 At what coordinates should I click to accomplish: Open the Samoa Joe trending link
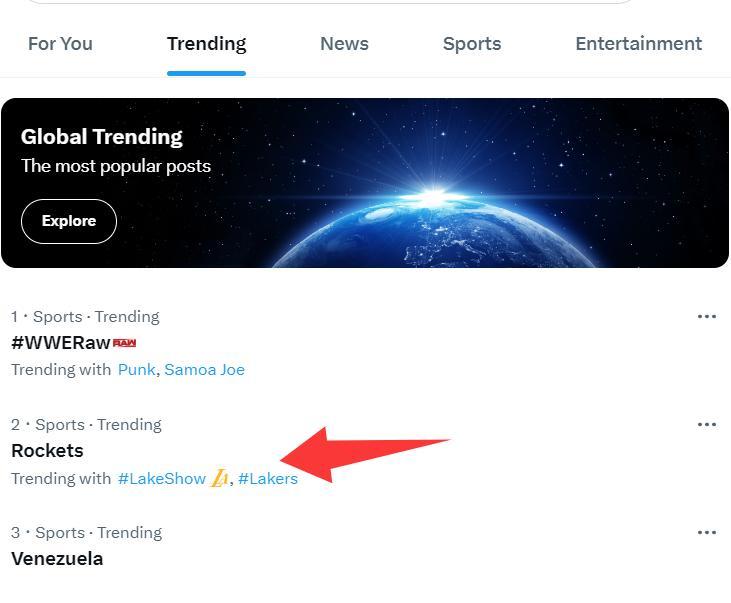pos(204,370)
